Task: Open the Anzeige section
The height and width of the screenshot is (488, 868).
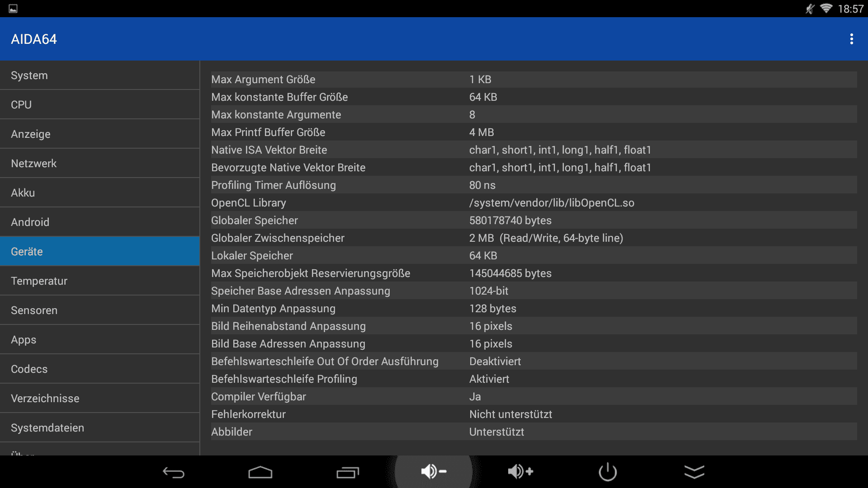Action: tap(99, 134)
